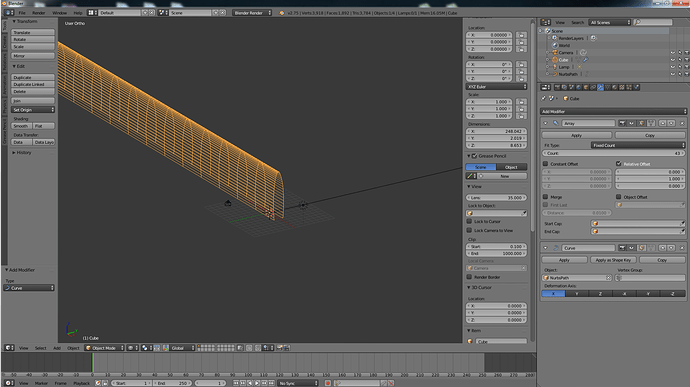The image size is (690, 387).
Task: Open the Render properties tab icon
Action: (557, 87)
